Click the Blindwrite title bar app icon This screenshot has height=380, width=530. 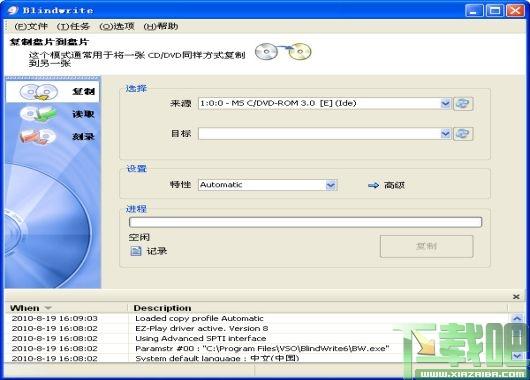13,10
